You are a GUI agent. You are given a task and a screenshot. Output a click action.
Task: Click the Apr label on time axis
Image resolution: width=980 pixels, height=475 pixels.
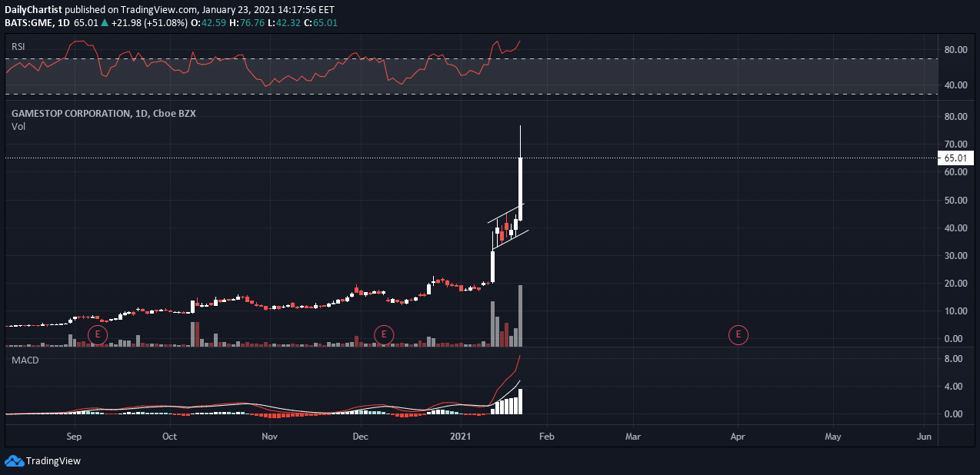(738, 437)
